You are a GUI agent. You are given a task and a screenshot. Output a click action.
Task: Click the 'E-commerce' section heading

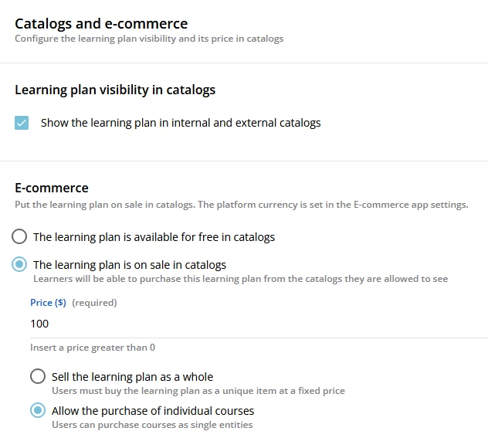[52, 188]
